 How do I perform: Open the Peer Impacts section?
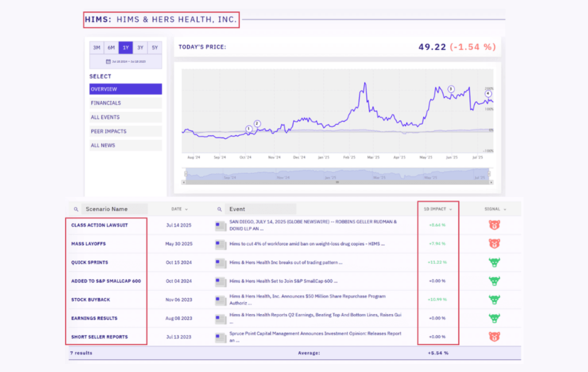point(126,131)
